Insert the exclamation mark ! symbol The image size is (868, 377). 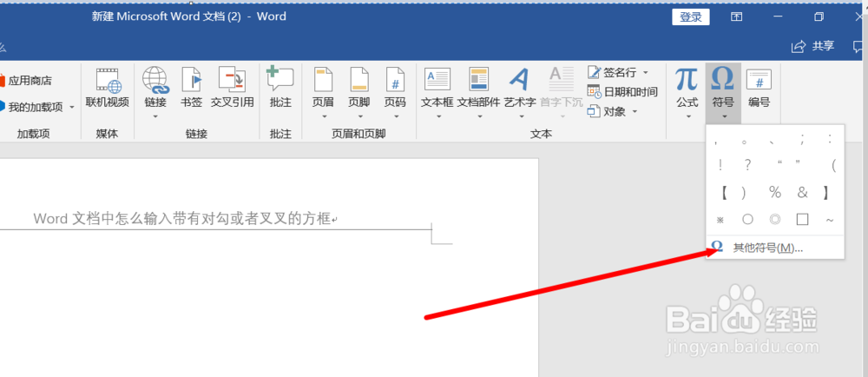(x=720, y=165)
